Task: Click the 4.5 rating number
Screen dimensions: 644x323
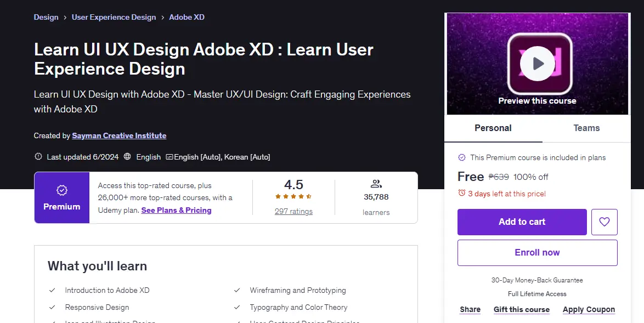Action: [293, 185]
